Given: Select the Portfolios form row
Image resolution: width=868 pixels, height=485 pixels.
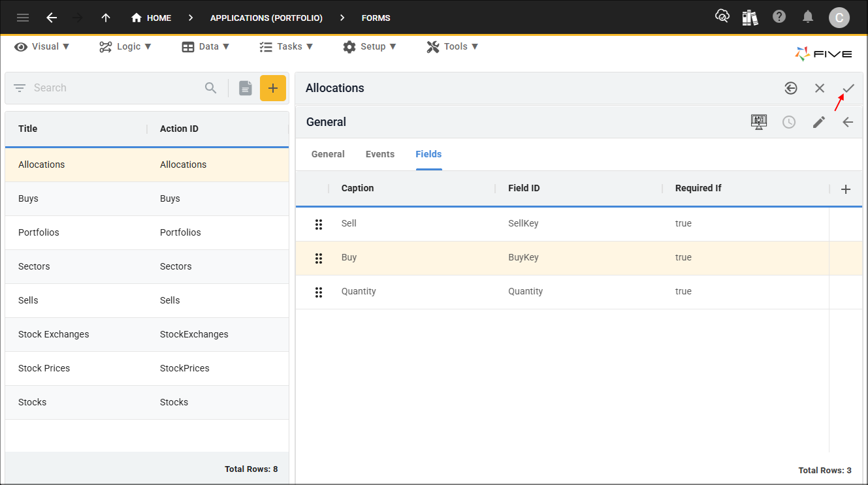Looking at the screenshot, I should [147, 232].
